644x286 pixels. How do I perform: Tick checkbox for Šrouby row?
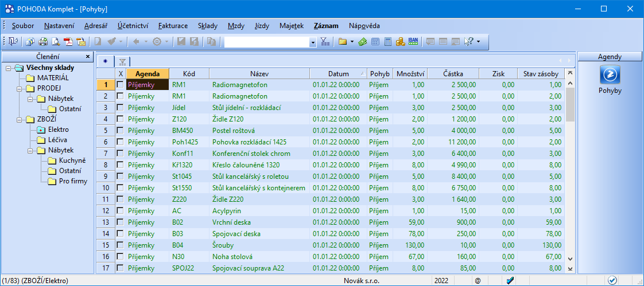coord(120,245)
